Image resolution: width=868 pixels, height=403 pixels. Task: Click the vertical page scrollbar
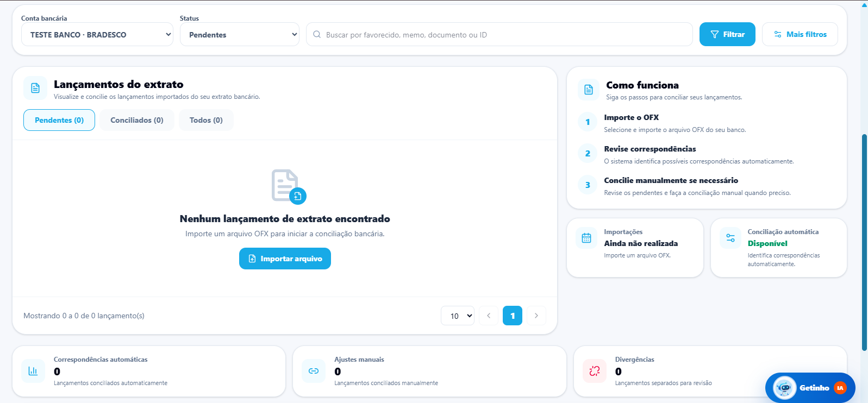(864, 242)
